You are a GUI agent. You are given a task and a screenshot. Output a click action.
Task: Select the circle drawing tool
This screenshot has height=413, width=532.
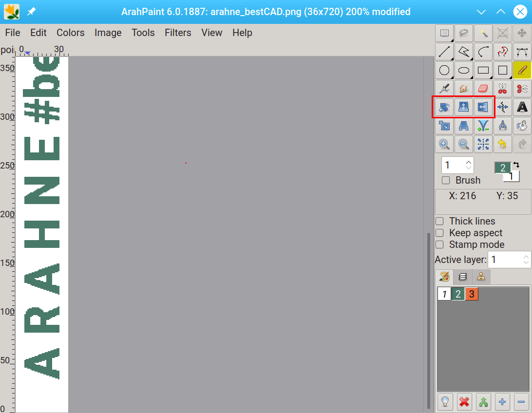point(444,70)
